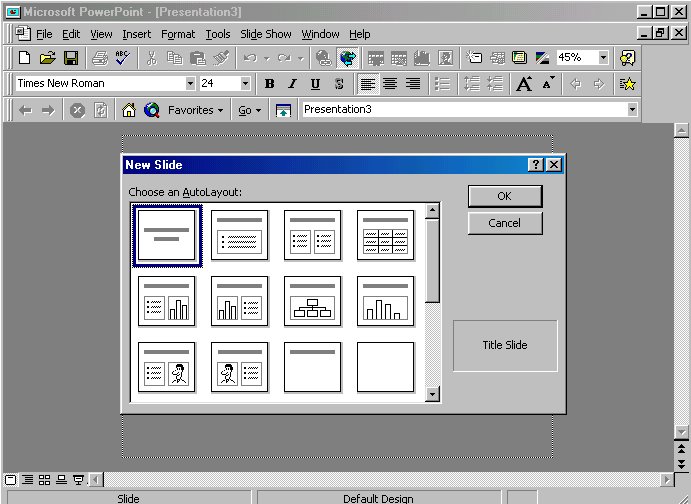Click the dialog's question mark help button
691x504 pixels.
click(535, 165)
